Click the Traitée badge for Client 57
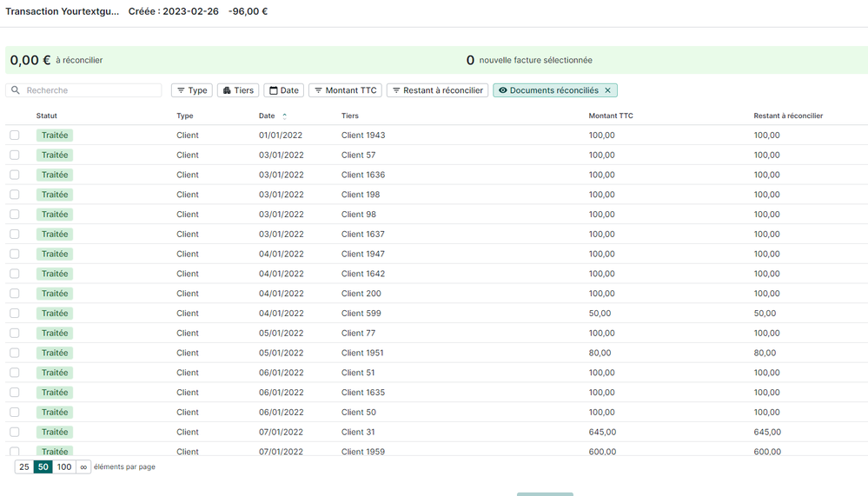868x496 pixels. point(55,155)
